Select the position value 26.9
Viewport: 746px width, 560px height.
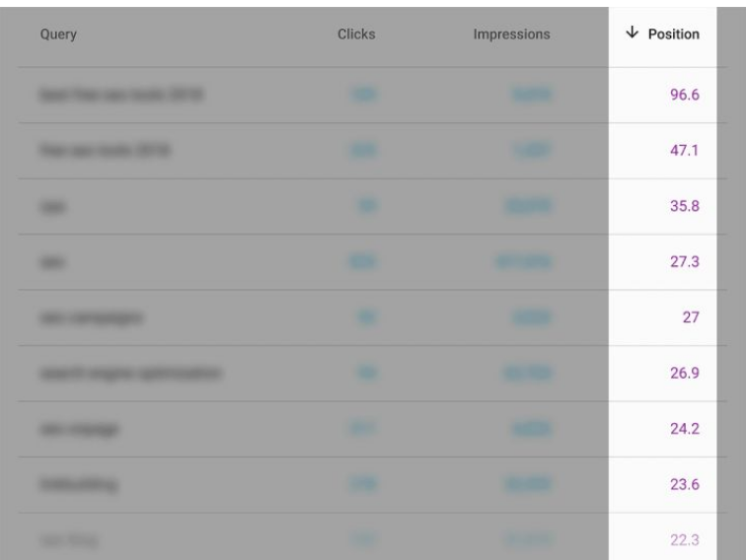[685, 373]
